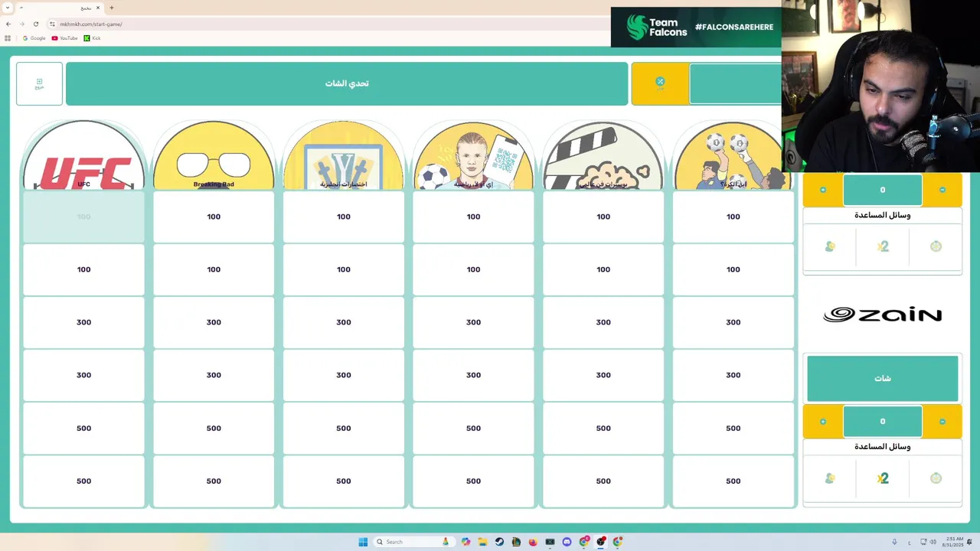Use the x2 helper above the Zain logo

click(x=883, y=246)
